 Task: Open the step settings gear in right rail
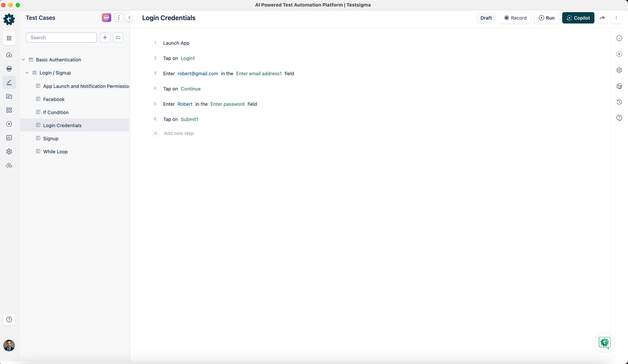619,70
